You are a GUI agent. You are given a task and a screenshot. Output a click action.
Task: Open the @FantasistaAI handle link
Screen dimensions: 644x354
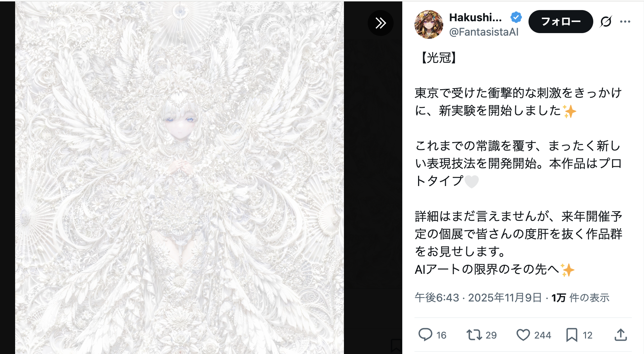coord(484,32)
